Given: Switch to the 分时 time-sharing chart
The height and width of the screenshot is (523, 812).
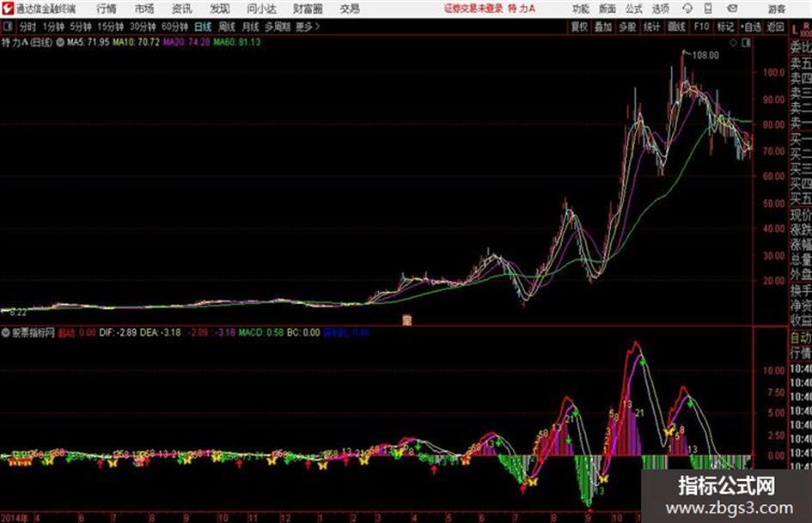Looking at the screenshot, I should [x=27, y=27].
